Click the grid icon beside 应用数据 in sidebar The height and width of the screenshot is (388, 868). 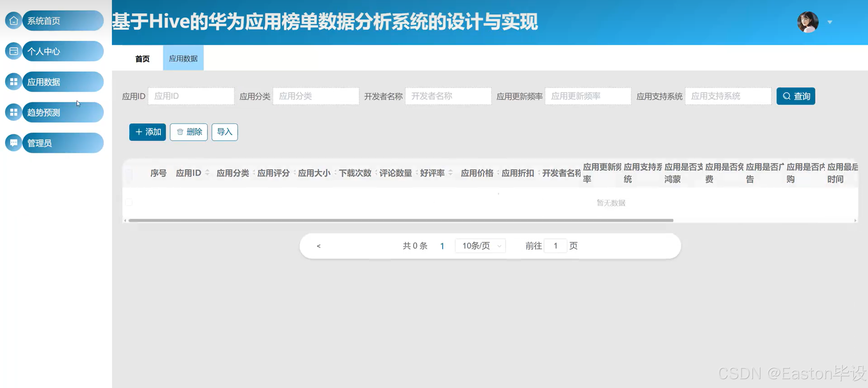point(13,82)
